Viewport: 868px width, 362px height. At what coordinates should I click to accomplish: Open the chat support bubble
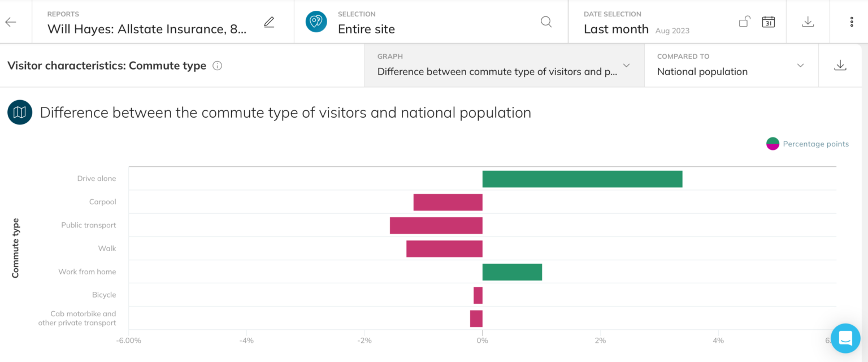pos(845,338)
